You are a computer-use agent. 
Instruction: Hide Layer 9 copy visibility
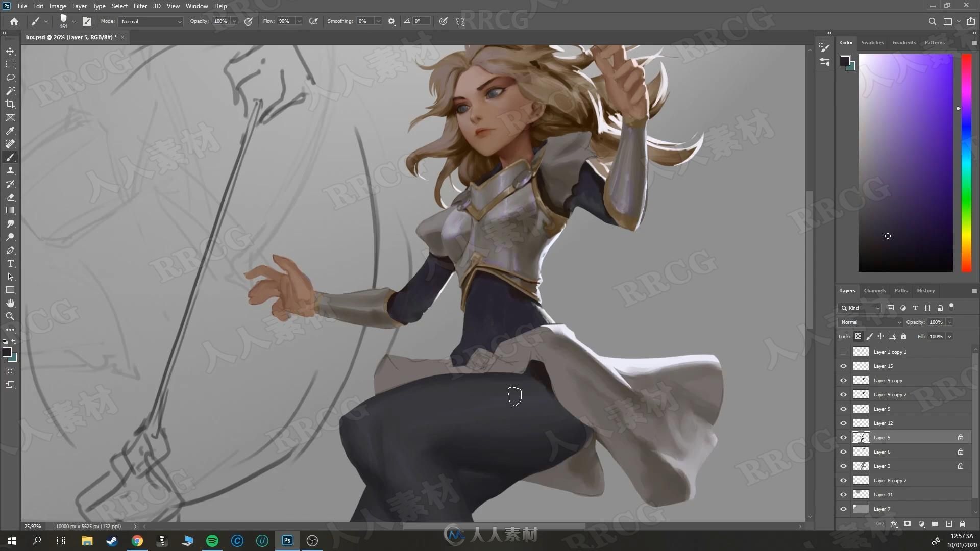pyautogui.click(x=843, y=381)
